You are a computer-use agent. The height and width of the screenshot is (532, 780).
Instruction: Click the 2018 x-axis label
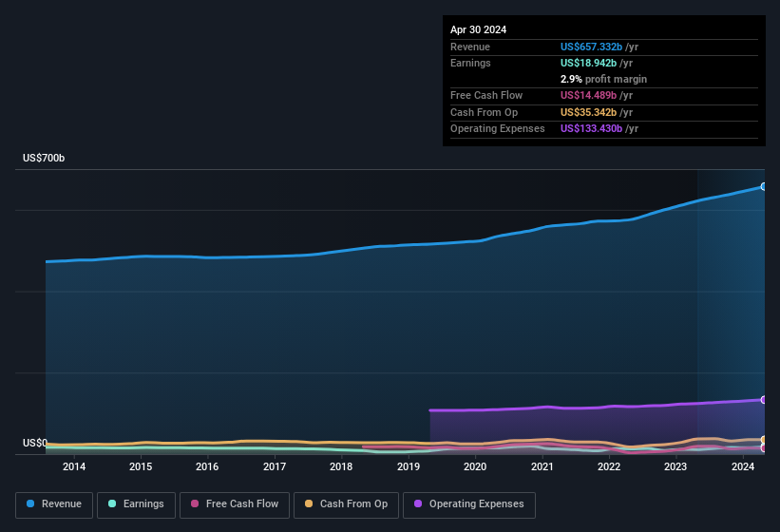pos(341,466)
